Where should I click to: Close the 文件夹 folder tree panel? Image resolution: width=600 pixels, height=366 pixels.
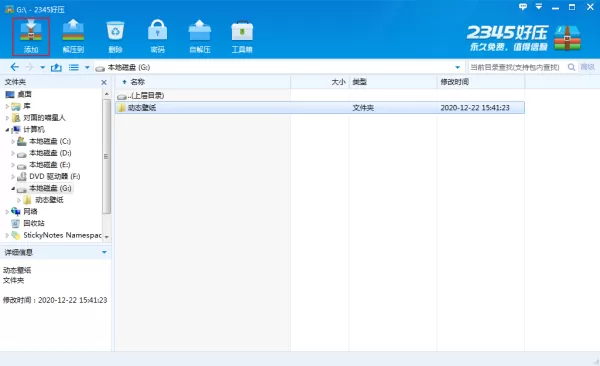104,82
